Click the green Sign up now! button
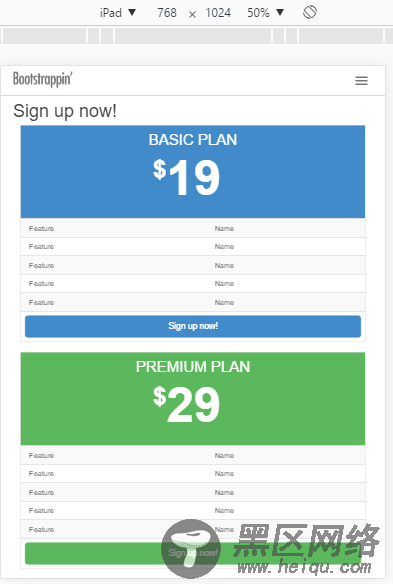 coord(193,553)
